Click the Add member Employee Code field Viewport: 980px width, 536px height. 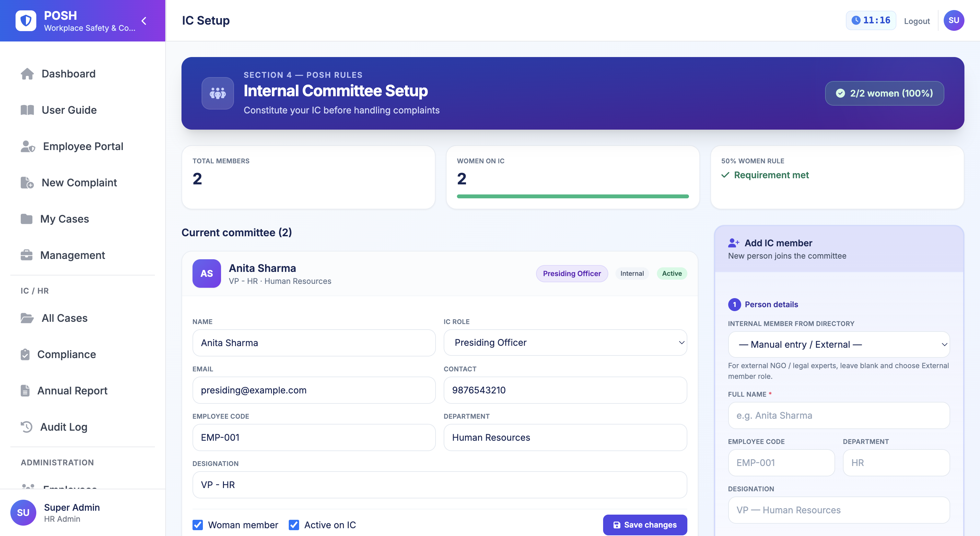click(781, 462)
